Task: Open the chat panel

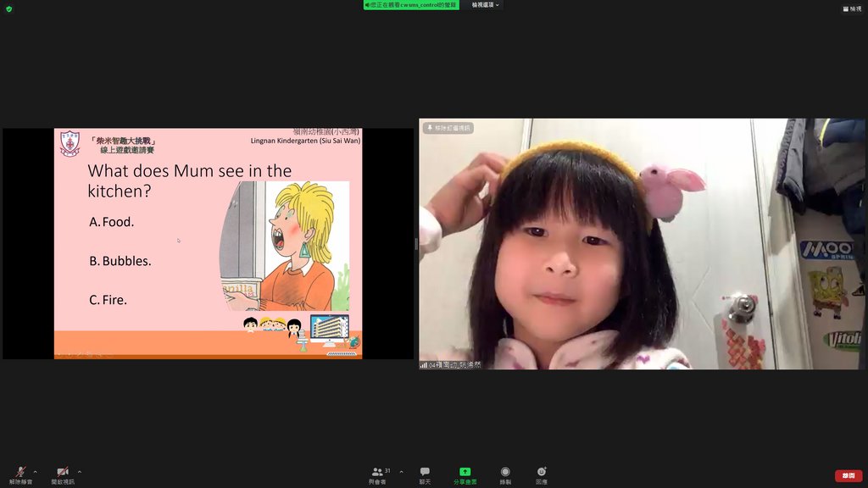Action: point(425,474)
